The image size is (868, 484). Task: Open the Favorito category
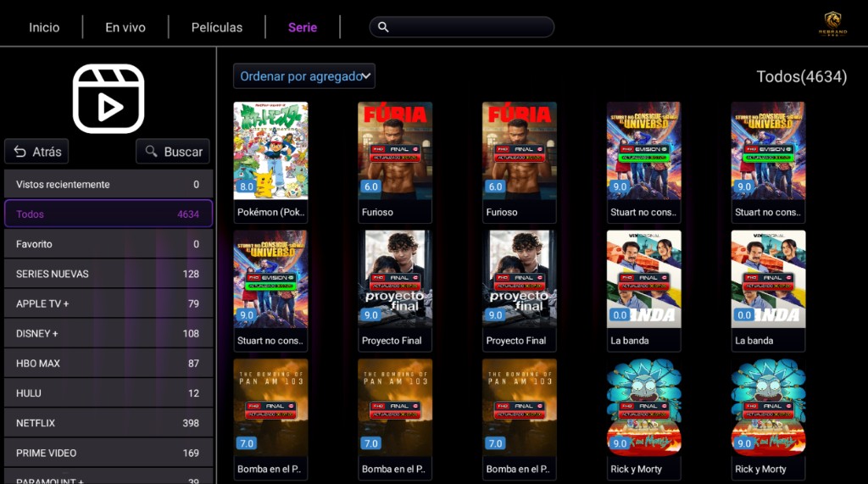108,243
